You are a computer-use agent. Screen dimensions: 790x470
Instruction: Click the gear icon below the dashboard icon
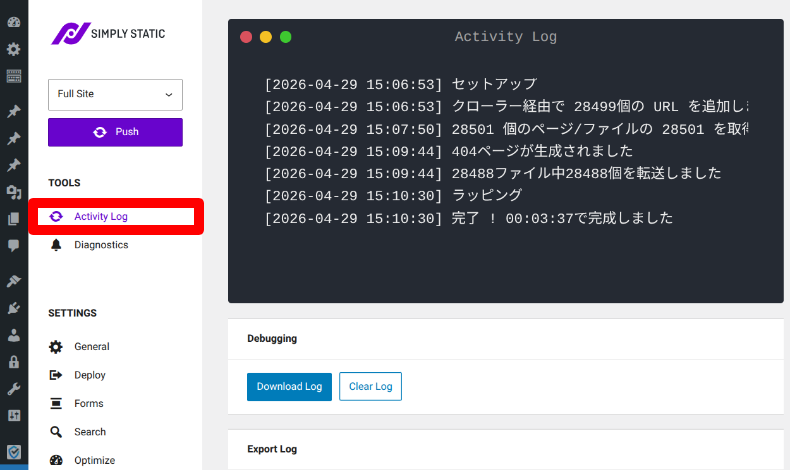pos(14,49)
